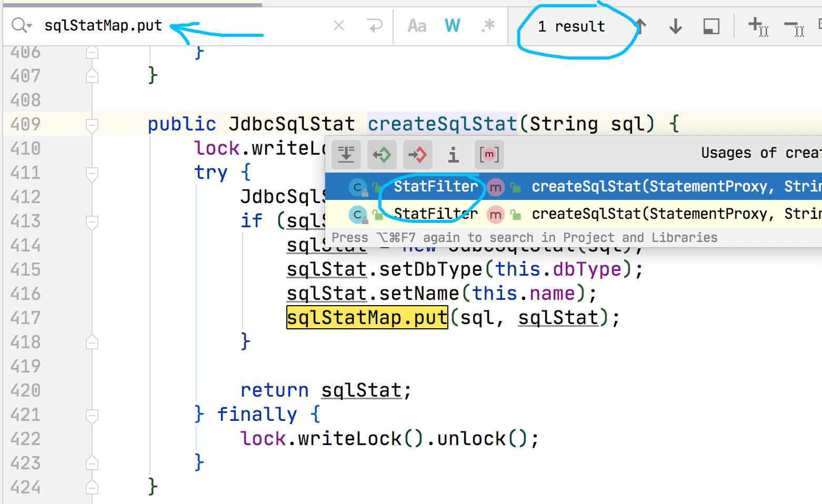Add selection for next occurrence icon
The image size is (822, 504).
click(x=758, y=26)
